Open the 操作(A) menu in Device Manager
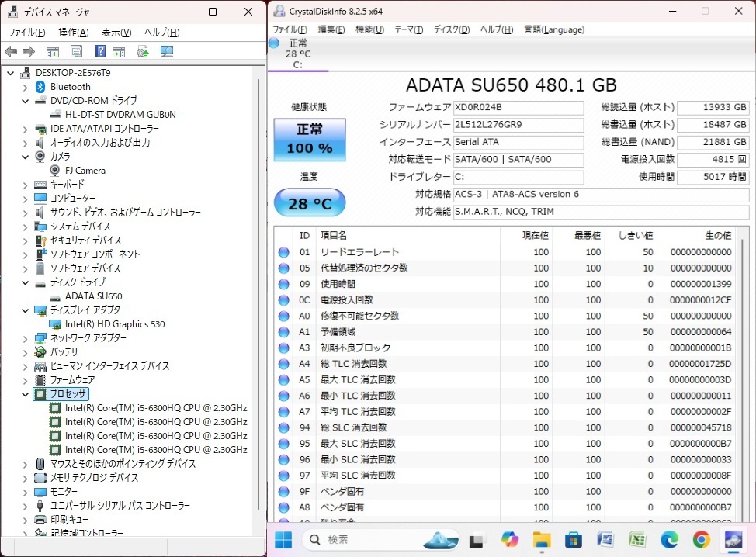This screenshot has width=756, height=557. pos(73,33)
